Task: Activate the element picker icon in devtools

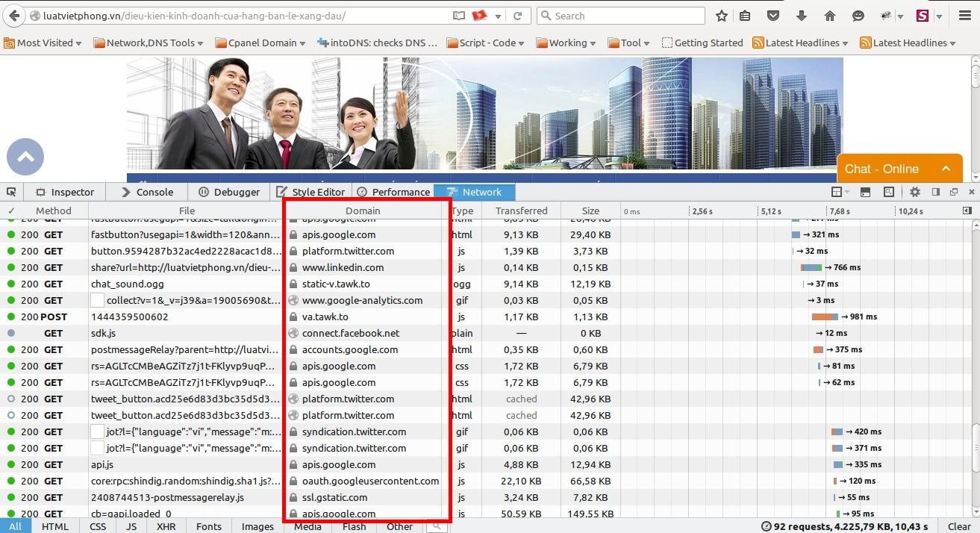Action: pos(13,192)
